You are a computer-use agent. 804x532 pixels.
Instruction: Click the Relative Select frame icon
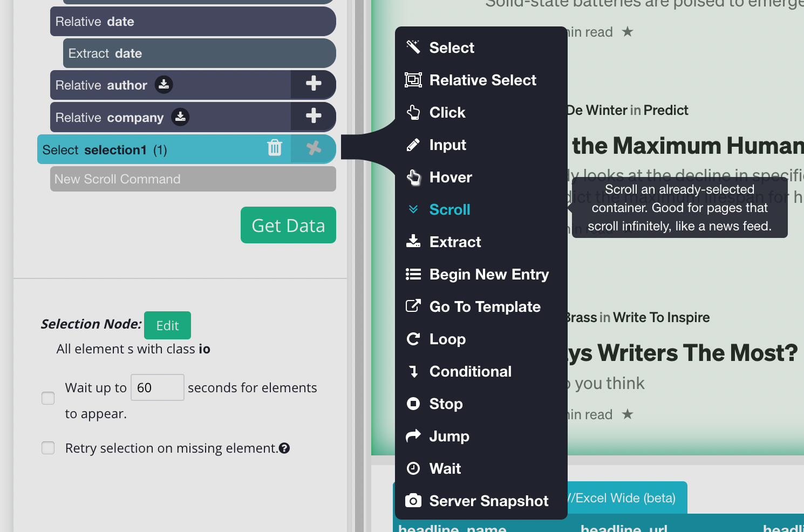(x=413, y=80)
